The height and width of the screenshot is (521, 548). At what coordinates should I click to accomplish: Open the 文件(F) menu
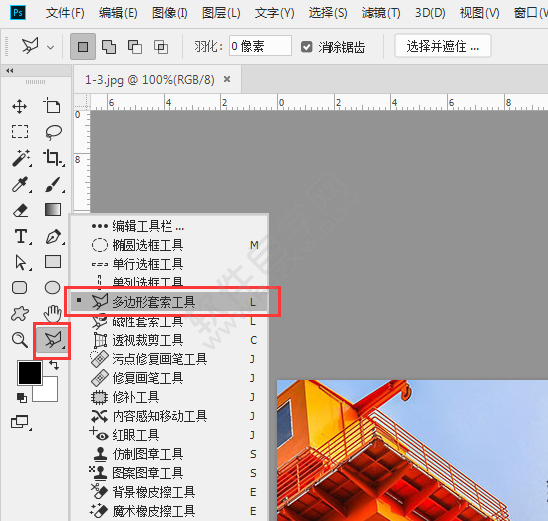65,13
